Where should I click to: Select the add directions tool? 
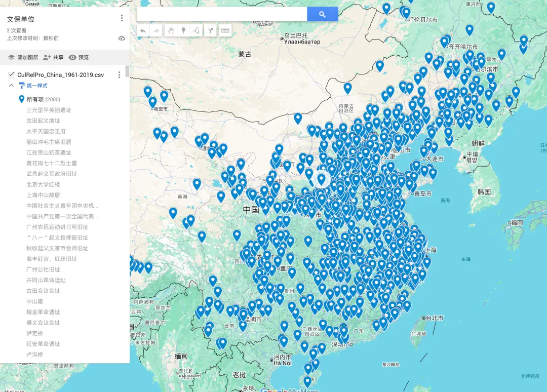tap(210, 31)
